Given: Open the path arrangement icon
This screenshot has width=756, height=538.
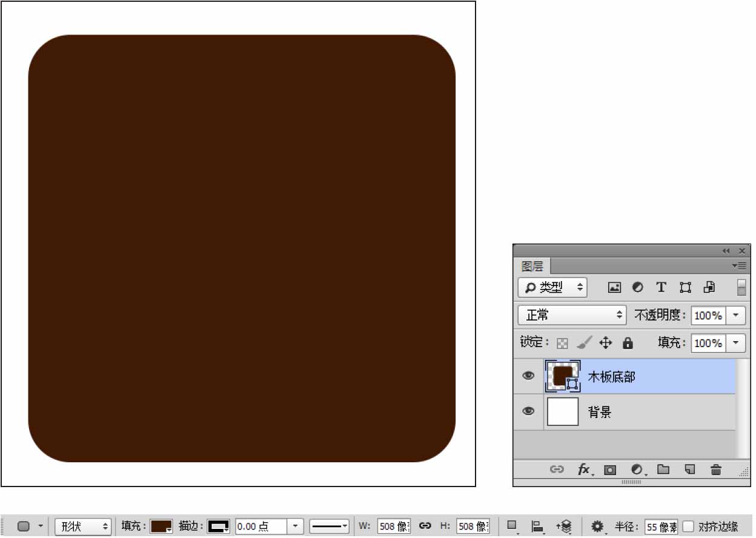Looking at the screenshot, I should [564, 526].
